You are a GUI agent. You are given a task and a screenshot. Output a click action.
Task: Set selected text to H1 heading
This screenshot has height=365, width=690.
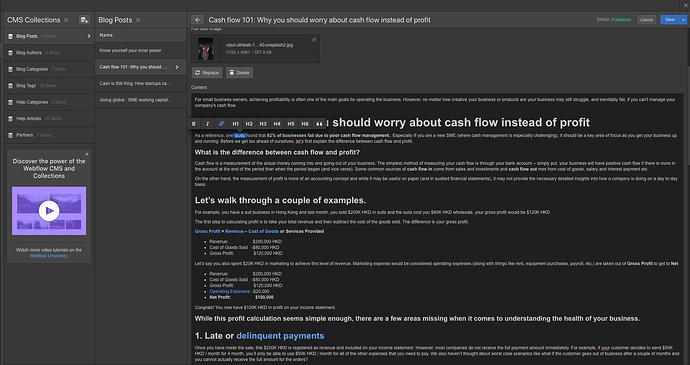235,124
